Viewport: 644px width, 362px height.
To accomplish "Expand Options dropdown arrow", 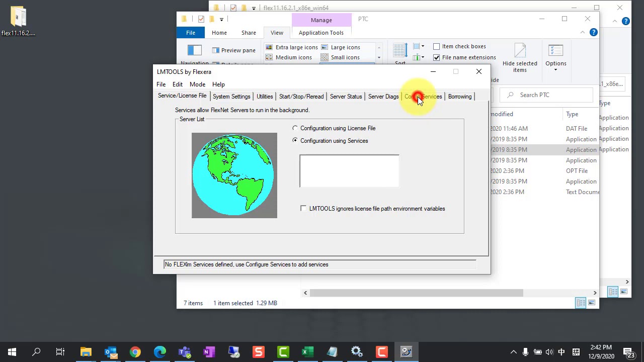I will click(555, 69).
